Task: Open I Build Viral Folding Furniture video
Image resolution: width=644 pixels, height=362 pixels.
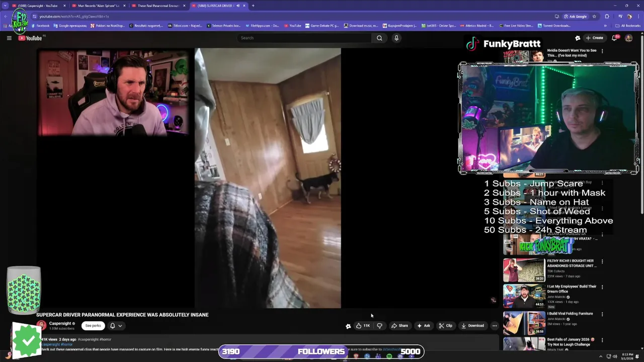Action: [570, 314]
